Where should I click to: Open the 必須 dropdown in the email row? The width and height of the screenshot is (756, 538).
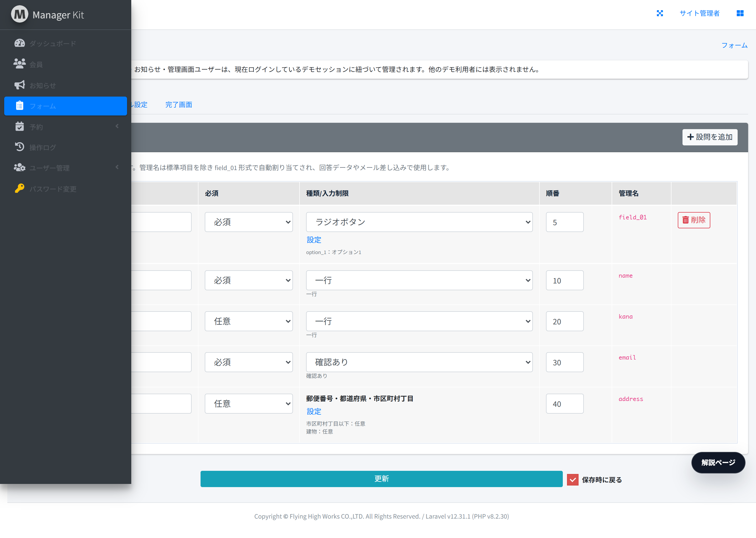[x=249, y=362]
